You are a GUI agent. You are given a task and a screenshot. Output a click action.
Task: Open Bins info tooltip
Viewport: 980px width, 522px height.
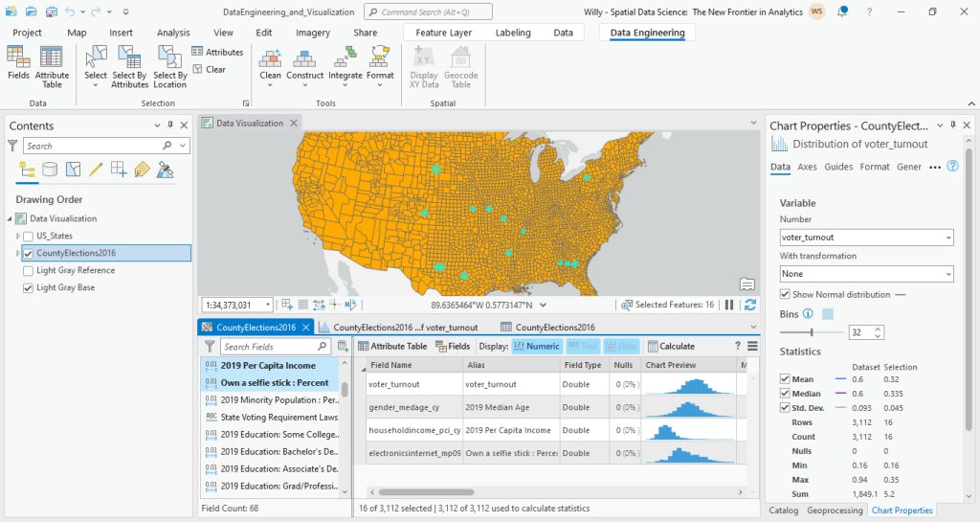808,314
